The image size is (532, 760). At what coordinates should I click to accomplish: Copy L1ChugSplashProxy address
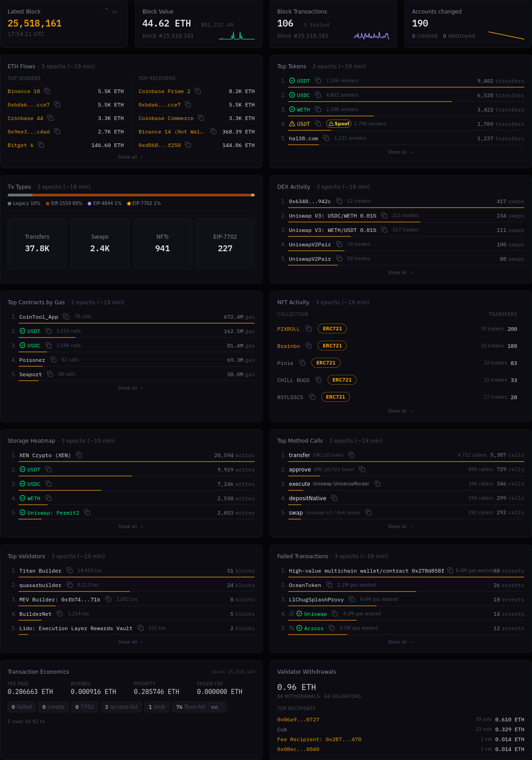352,599
